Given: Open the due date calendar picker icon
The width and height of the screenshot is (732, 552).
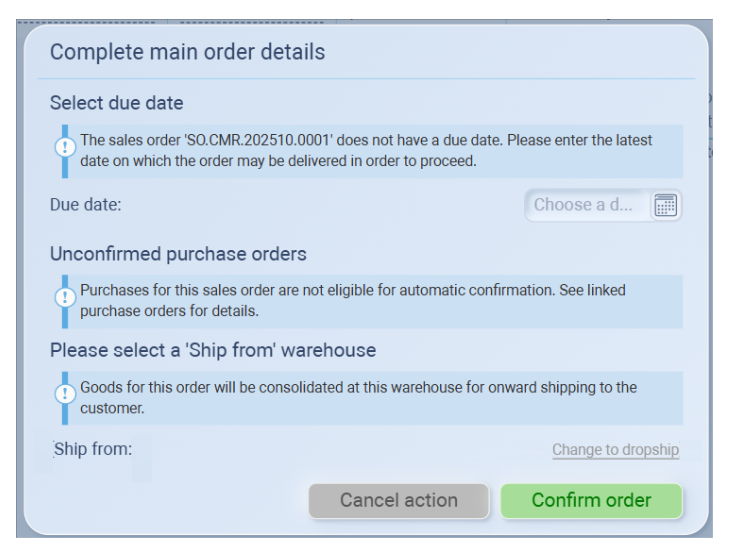Looking at the screenshot, I should (x=665, y=206).
